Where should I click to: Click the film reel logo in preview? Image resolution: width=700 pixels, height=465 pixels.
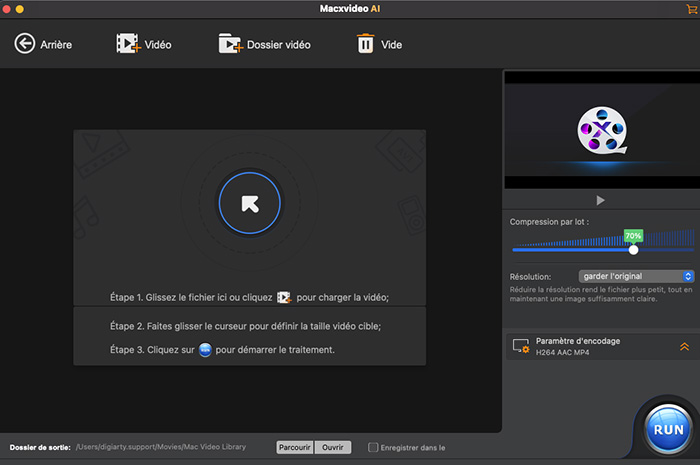[602, 130]
